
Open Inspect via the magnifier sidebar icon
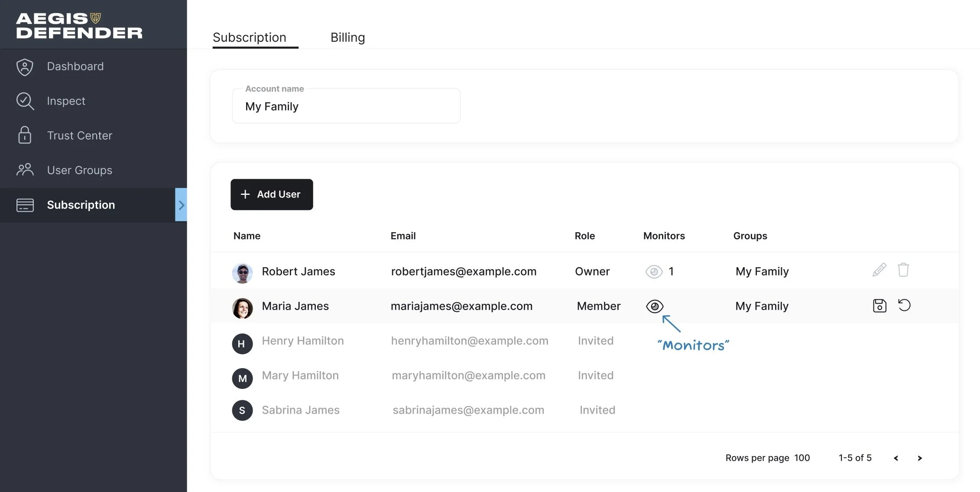pyautogui.click(x=25, y=101)
